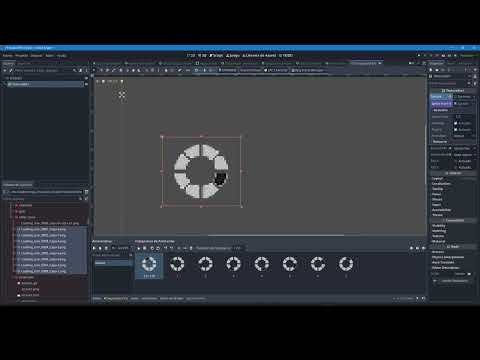Open the Inspector history back arrow
Image resolution: width=480 pixels, height=360 pixels.
click(466, 70)
